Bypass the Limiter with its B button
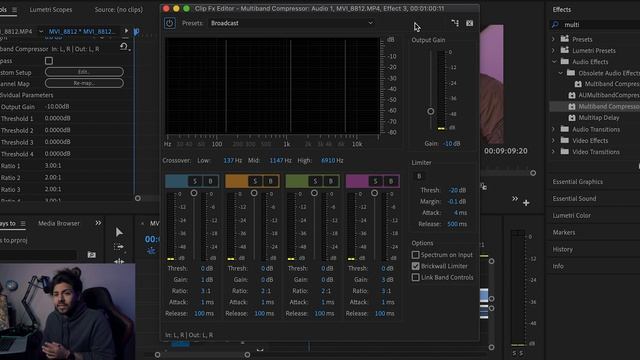The height and width of the screenshot is (360, 640). coord(419,176)
